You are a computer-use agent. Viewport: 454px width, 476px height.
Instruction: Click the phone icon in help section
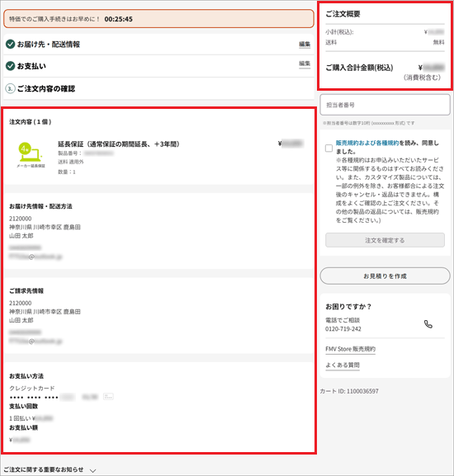pyautogui.click(x=428, y=324)
